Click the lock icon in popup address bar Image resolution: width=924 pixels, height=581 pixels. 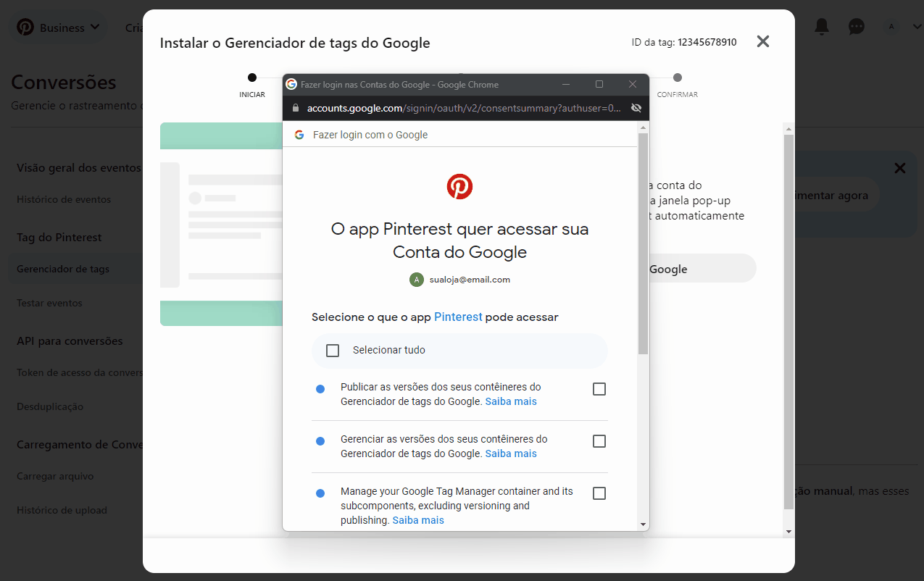point(295,108)
